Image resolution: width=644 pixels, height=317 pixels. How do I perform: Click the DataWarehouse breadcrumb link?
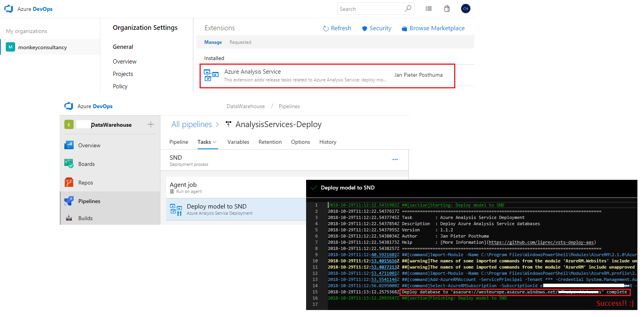[246, 106]
